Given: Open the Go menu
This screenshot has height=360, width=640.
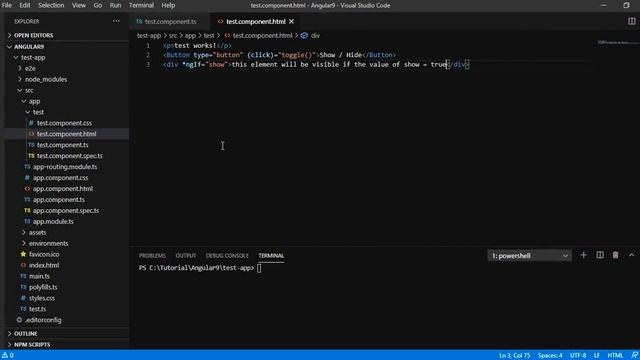Looking at the screenshot, I should point(98,5).
